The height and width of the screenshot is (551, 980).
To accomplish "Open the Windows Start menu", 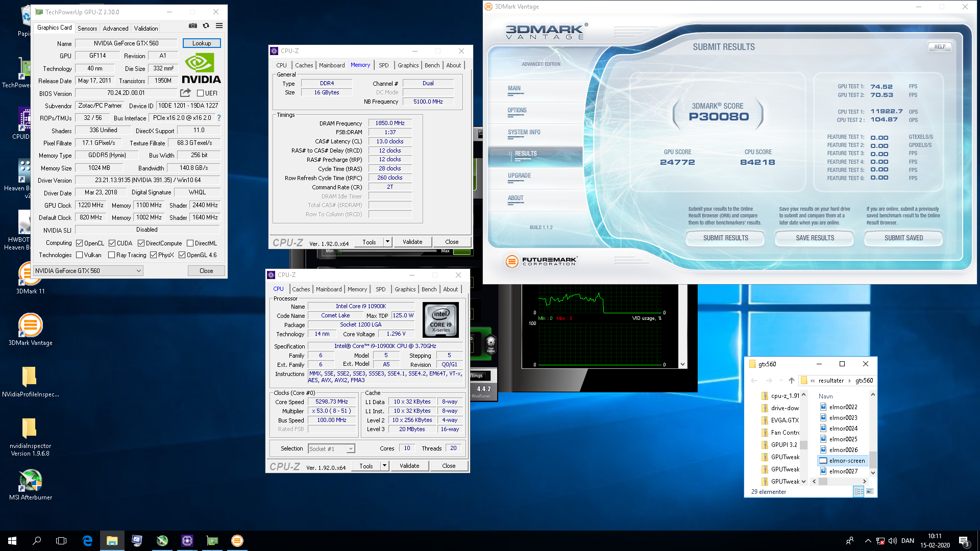I will (12, 541).
